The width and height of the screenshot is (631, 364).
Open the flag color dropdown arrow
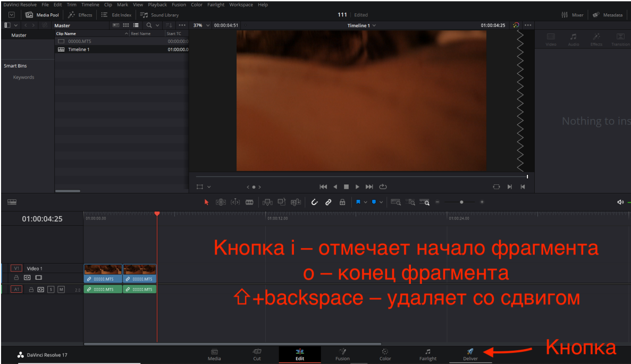tap(365, 202)
